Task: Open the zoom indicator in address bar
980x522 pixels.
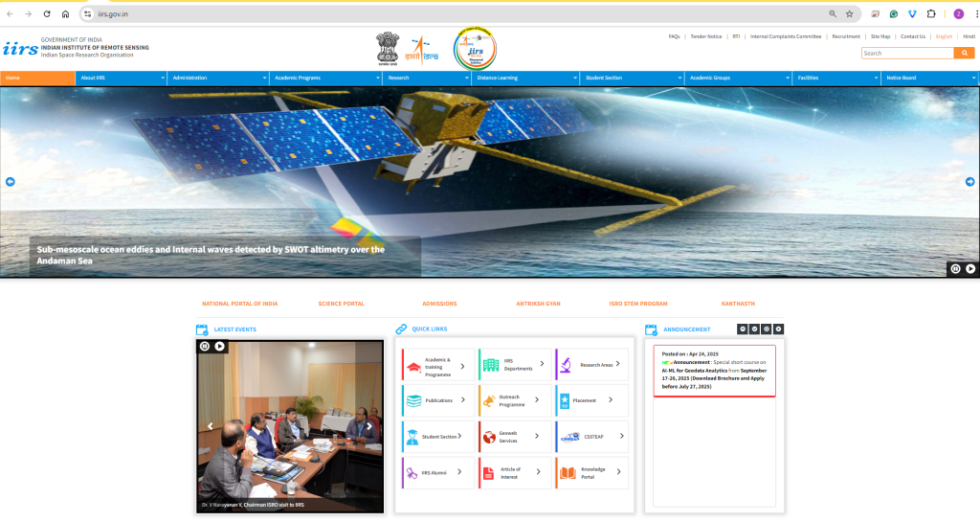Action: 833,13
